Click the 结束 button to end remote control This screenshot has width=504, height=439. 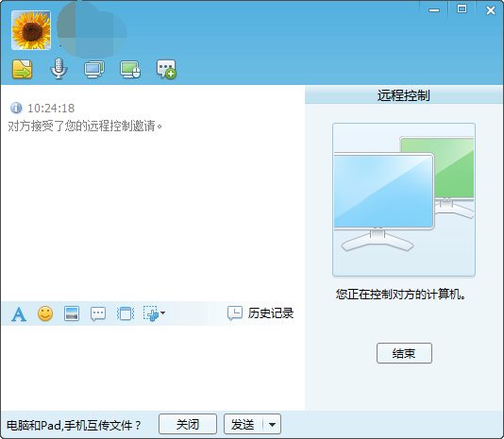pos(404,353)
